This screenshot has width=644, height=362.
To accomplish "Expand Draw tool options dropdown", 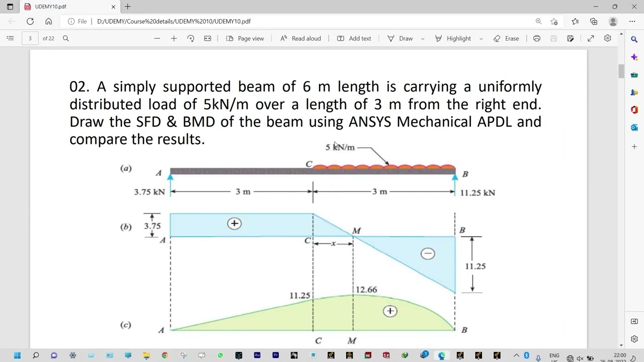I will [x=423, y=39].
